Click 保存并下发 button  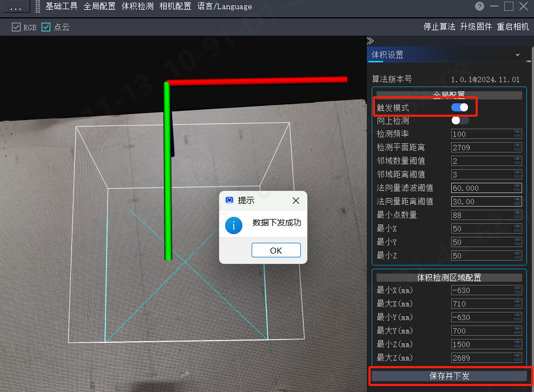tap(449, 376)
